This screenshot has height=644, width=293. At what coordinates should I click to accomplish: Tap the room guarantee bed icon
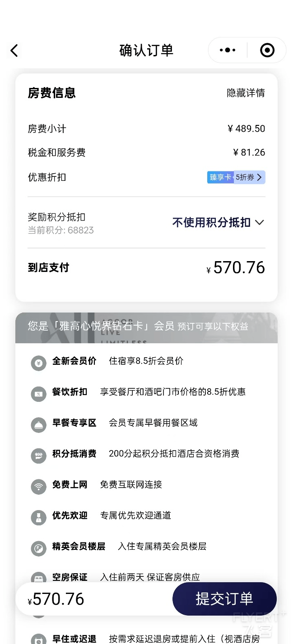tap(38, 577)
